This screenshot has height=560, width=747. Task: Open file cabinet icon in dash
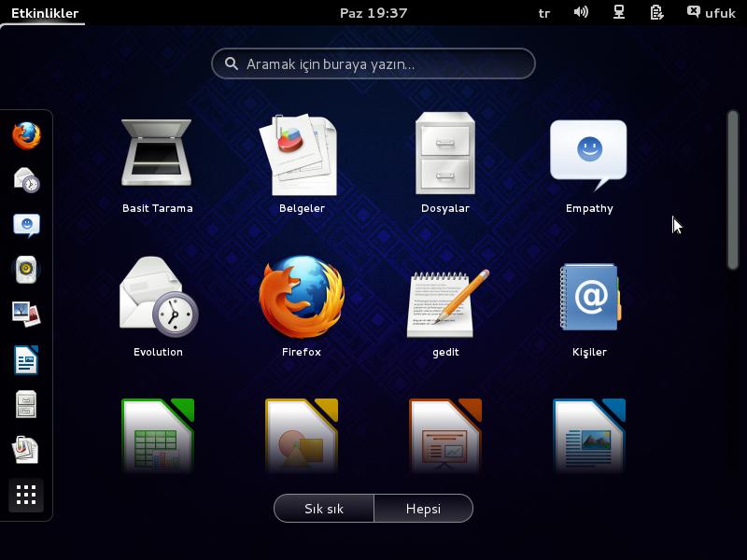(26, 405)
